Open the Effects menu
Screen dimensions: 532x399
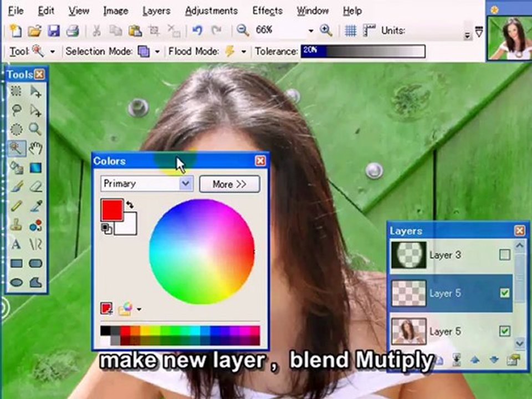(x=267, y=11)
